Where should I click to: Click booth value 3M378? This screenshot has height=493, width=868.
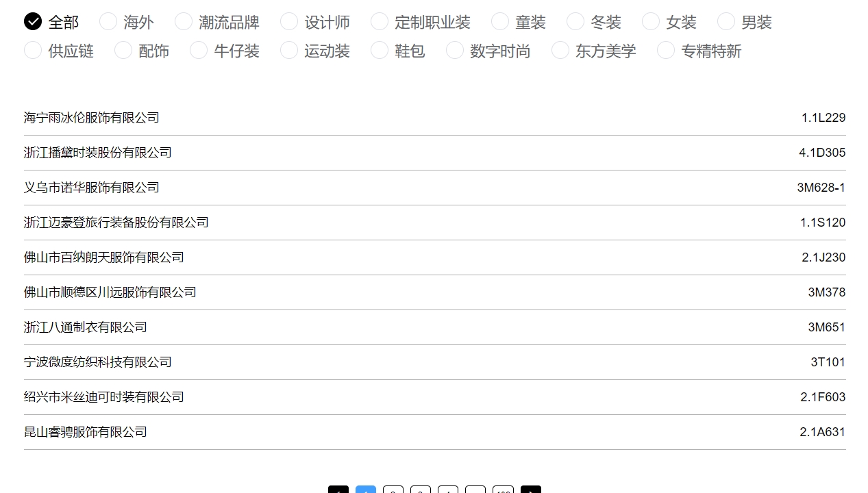(827, 292)
